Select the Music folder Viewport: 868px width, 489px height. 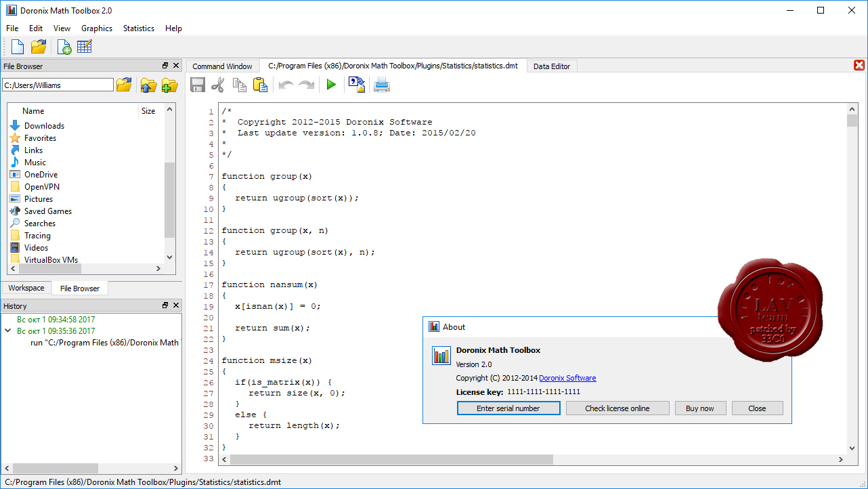(35, 163)
